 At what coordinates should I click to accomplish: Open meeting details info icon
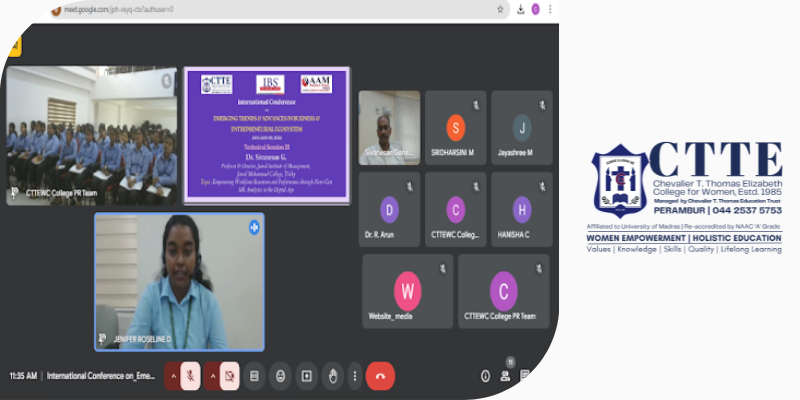pyautogui.click(x=486, y=376)
